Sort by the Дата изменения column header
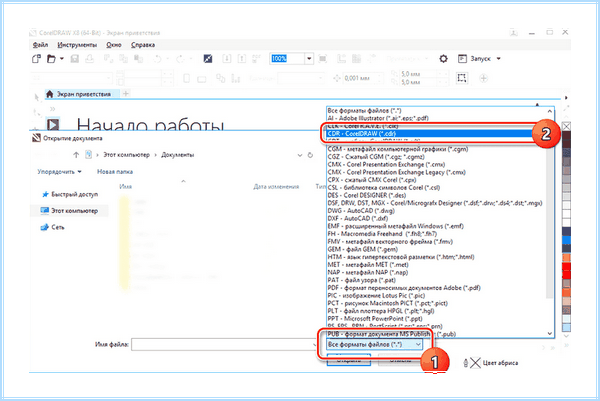 (276, 187)
